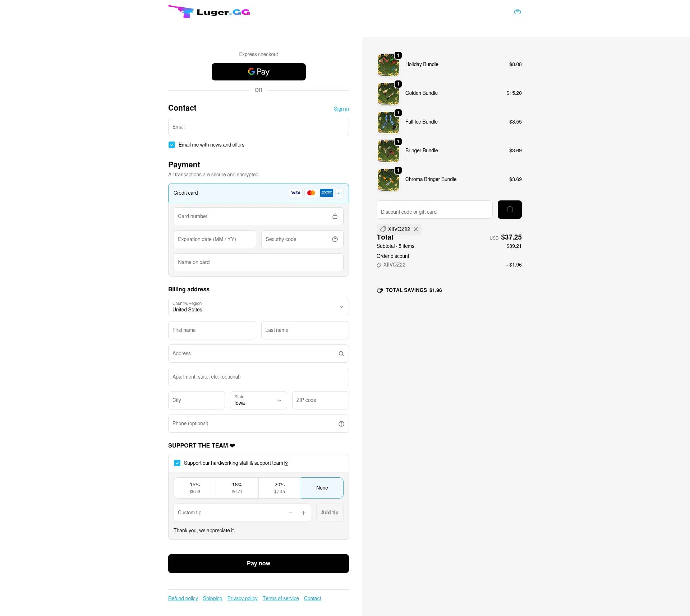
Task: Expand the State dropdown showing Iowa
Action: click(x=258, y=400)
